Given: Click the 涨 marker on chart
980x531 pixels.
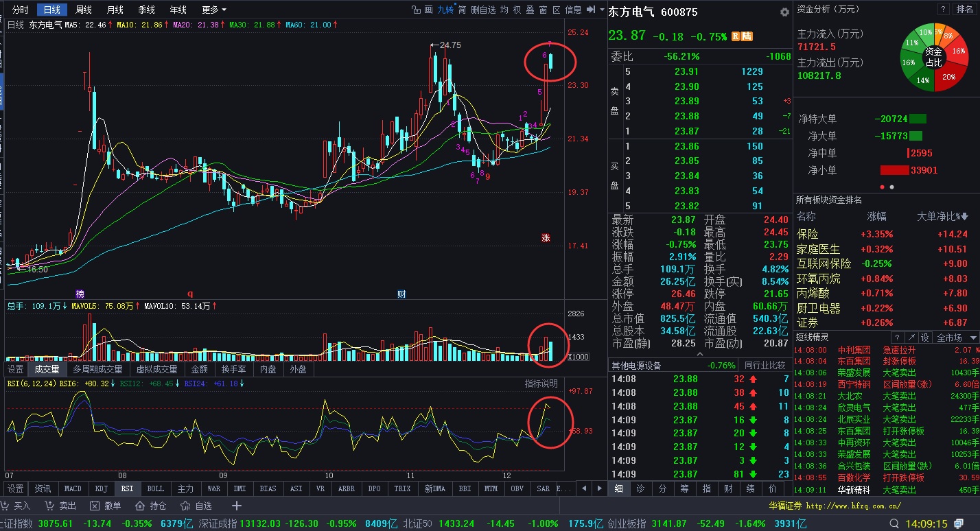Looking at the screenshot, I should tap(546, 238).
